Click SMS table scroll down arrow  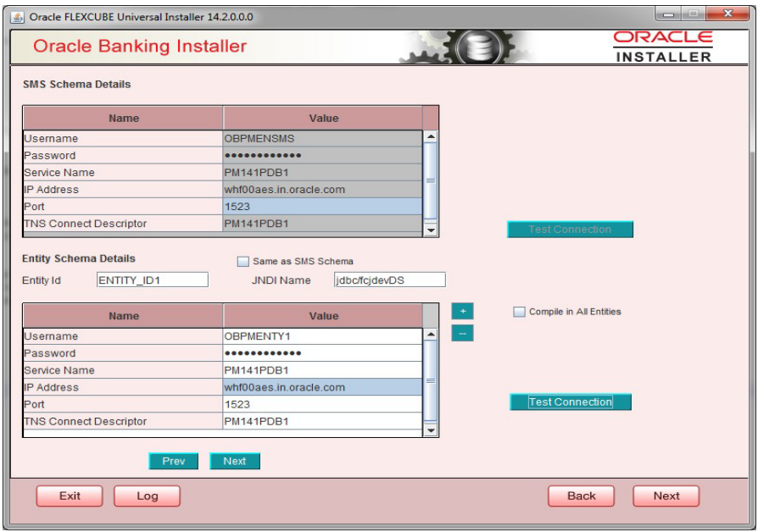point(430,230)
